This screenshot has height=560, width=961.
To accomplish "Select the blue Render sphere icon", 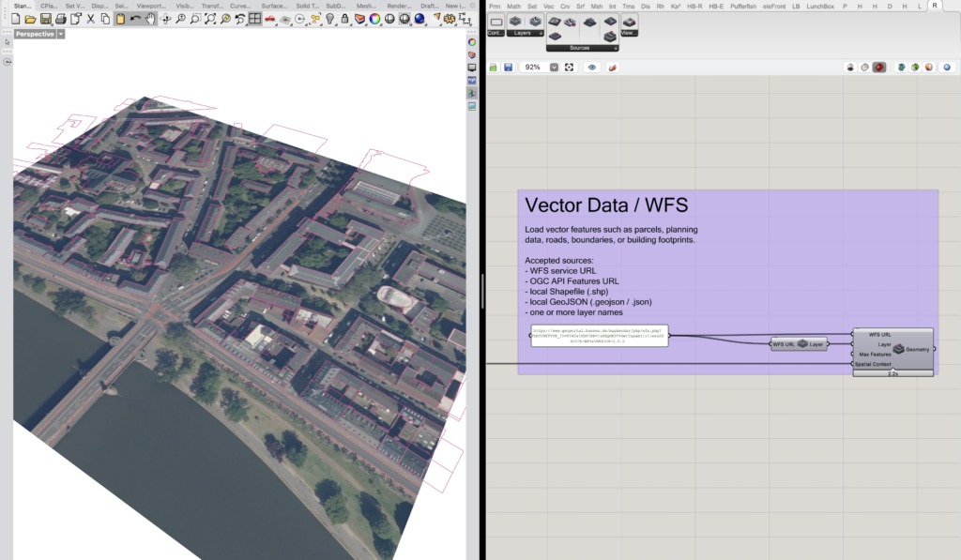I will 419,19.
